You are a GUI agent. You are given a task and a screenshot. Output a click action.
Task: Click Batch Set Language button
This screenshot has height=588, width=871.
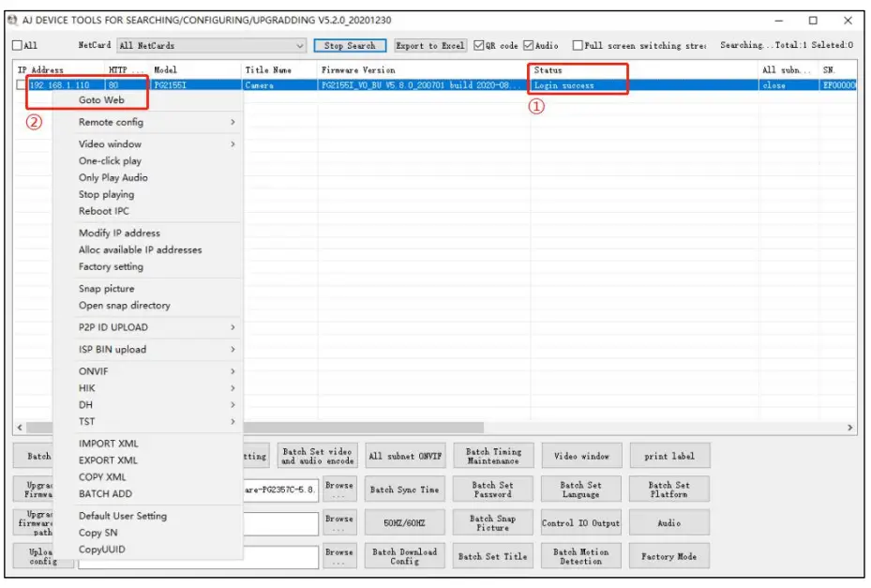pos(581,490)
